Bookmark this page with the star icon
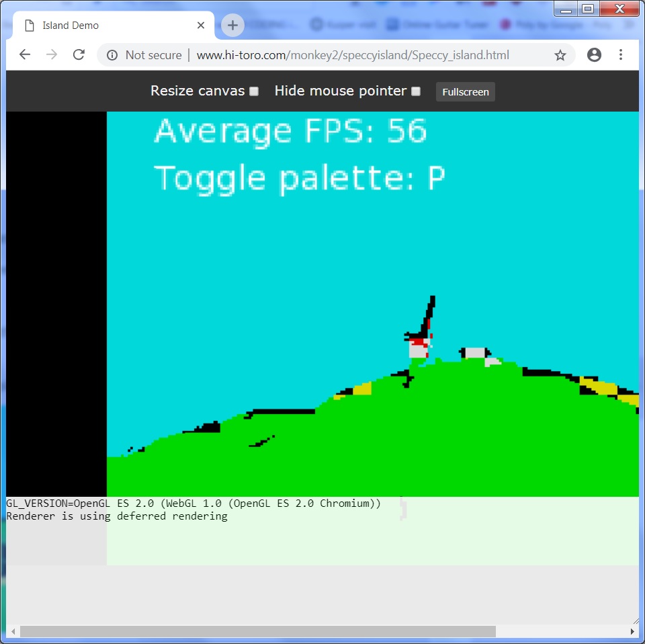Screen dimensions: 645x644 tap(560, 55)
